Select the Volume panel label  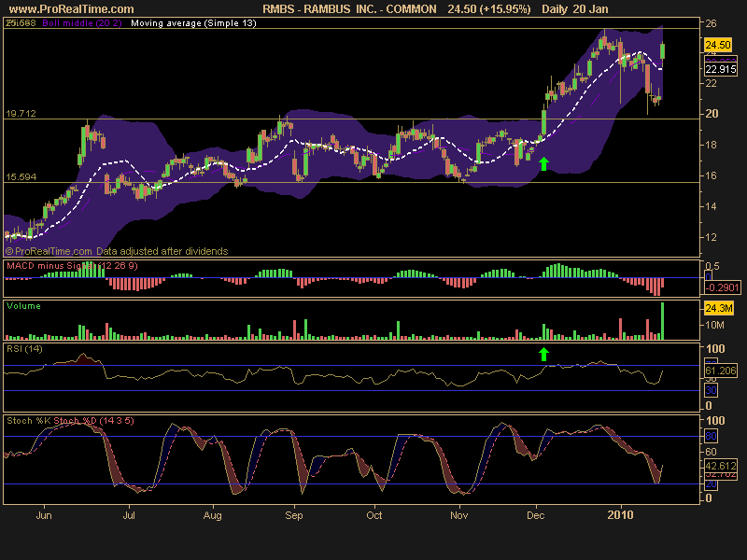click(23, 306)
